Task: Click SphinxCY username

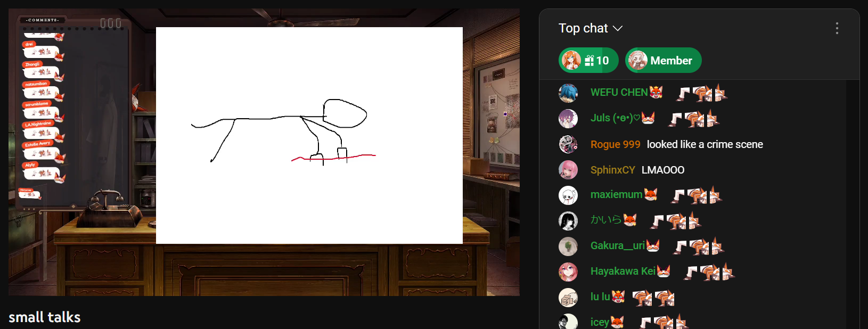Action: [612, 170]
